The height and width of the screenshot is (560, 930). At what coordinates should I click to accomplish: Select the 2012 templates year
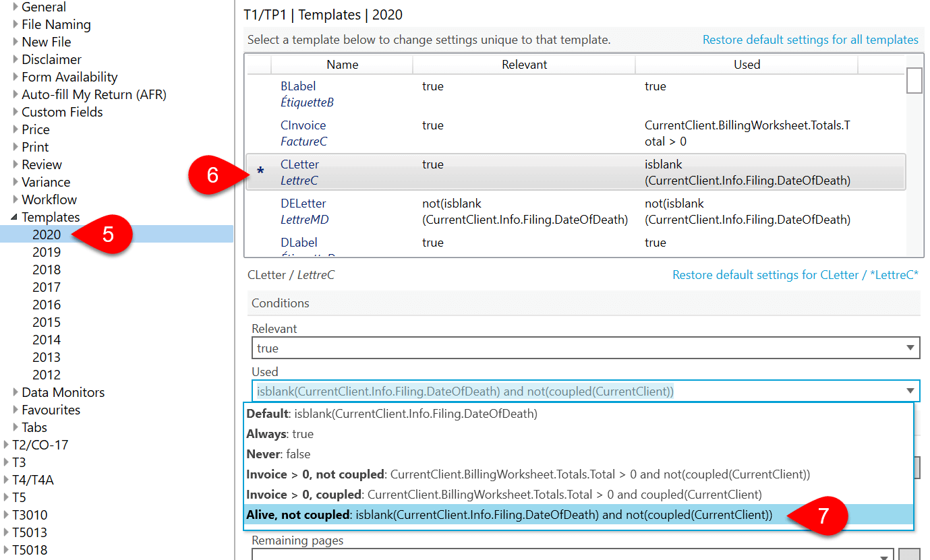click(47, 375)
